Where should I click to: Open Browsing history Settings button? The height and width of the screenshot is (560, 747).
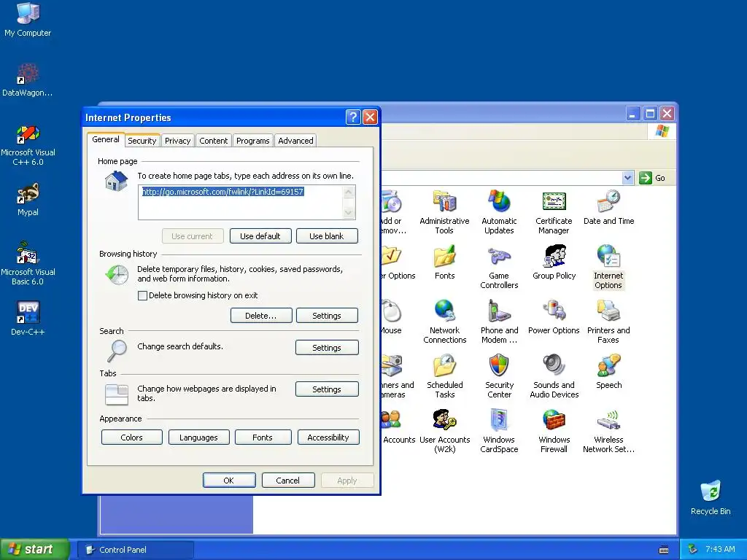327,316
